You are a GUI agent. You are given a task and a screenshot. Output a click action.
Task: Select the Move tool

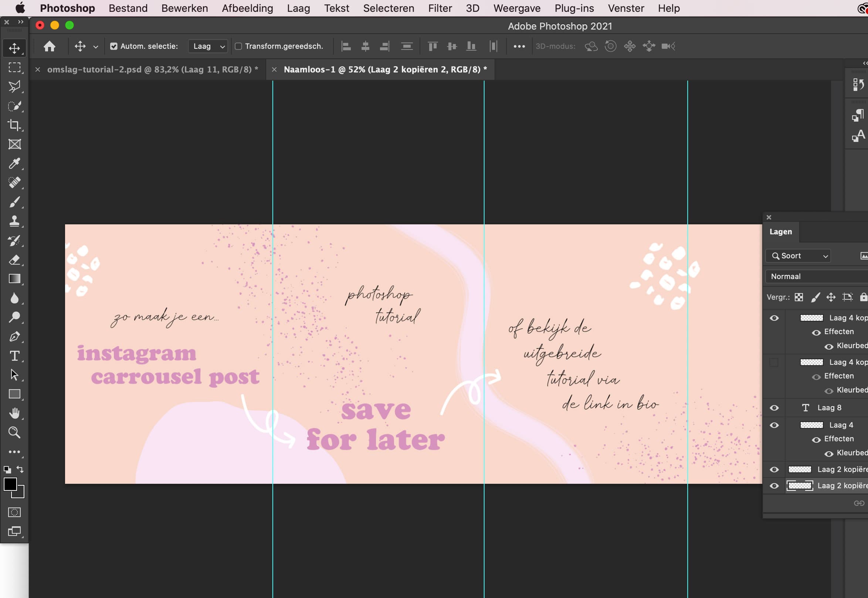click(14, 48)
